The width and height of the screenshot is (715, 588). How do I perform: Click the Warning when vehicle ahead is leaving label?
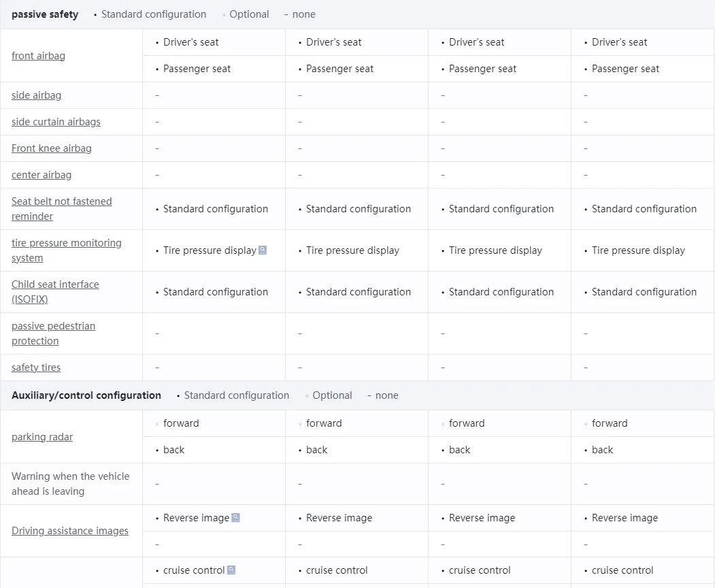(70, 484)
